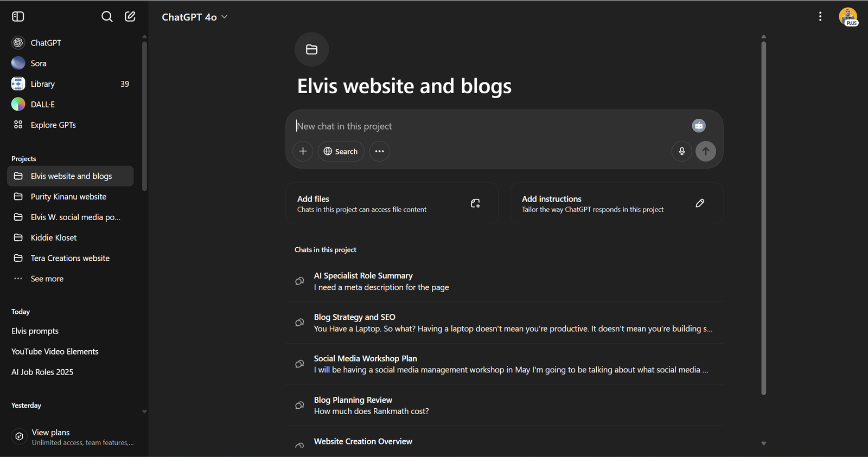Viewport: 868px width, 457px height.
Task: Click the main page vertical scrollbar thumb
Action: point(763,218)
